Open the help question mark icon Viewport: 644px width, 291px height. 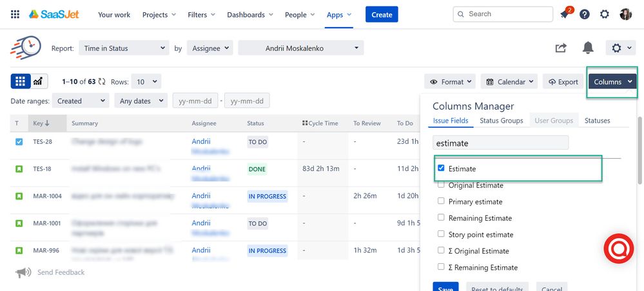[585, 14]
